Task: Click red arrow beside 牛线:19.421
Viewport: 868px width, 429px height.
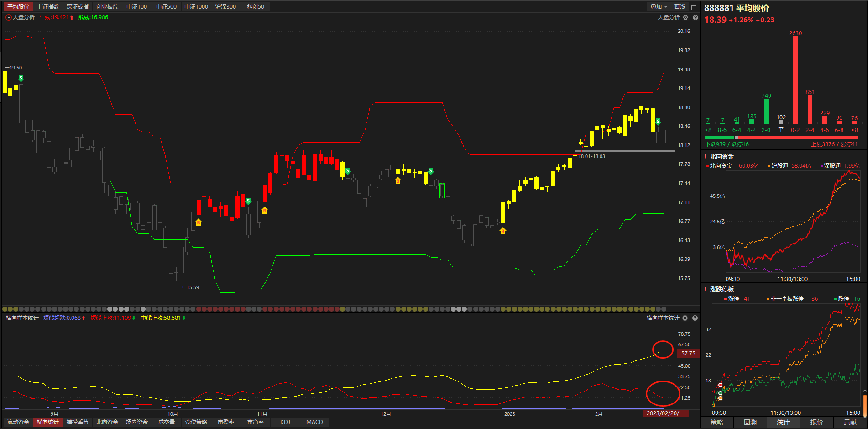Action: pos(72,17)
